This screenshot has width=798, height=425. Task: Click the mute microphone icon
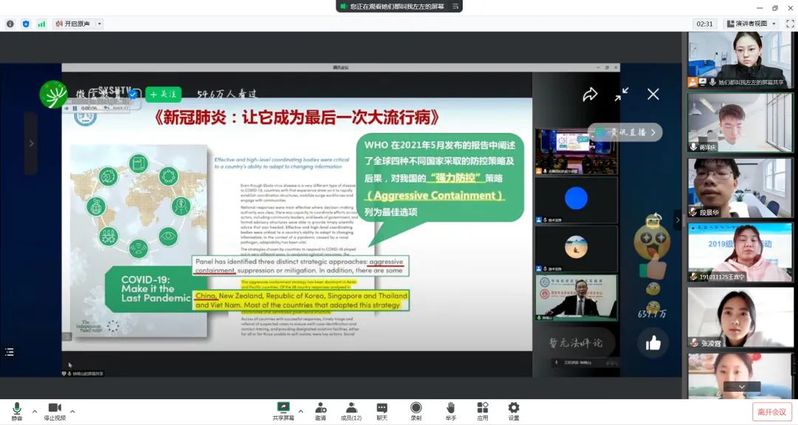point(17,409)
